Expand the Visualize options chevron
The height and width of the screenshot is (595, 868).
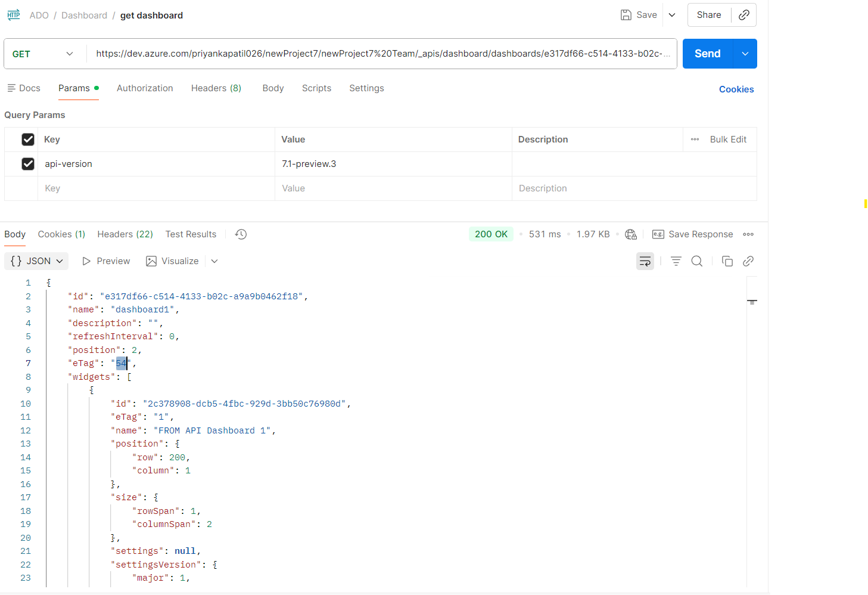[214, 261]
